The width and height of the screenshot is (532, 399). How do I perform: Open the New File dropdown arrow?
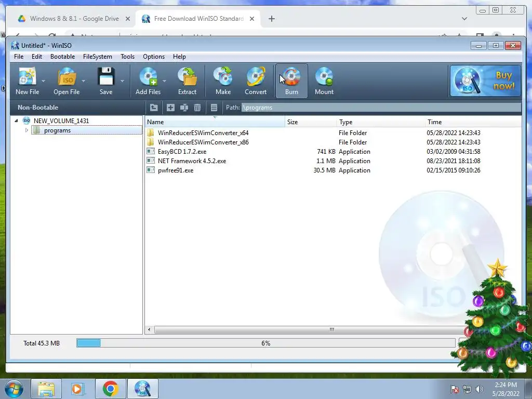[x=44, y=81]
